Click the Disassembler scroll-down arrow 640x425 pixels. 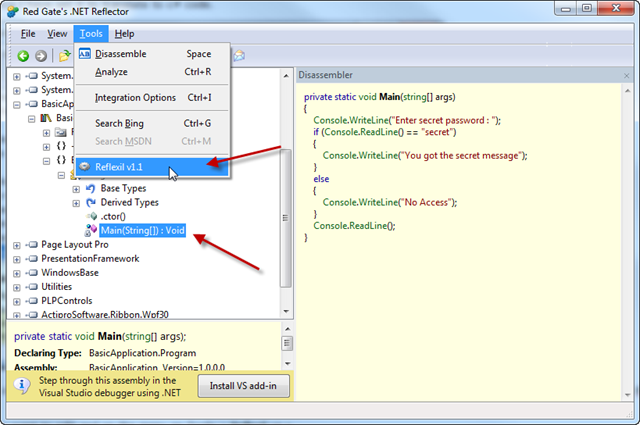tap(627, 395)
